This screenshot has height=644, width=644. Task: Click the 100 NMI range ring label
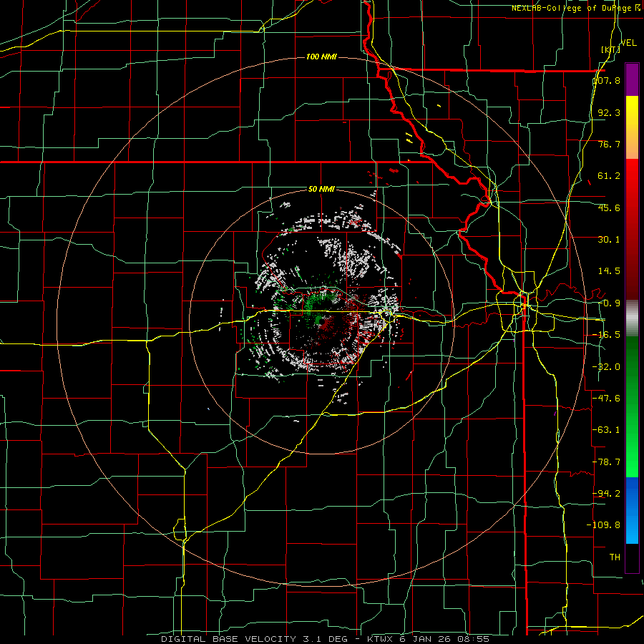(x=321, y=57)
